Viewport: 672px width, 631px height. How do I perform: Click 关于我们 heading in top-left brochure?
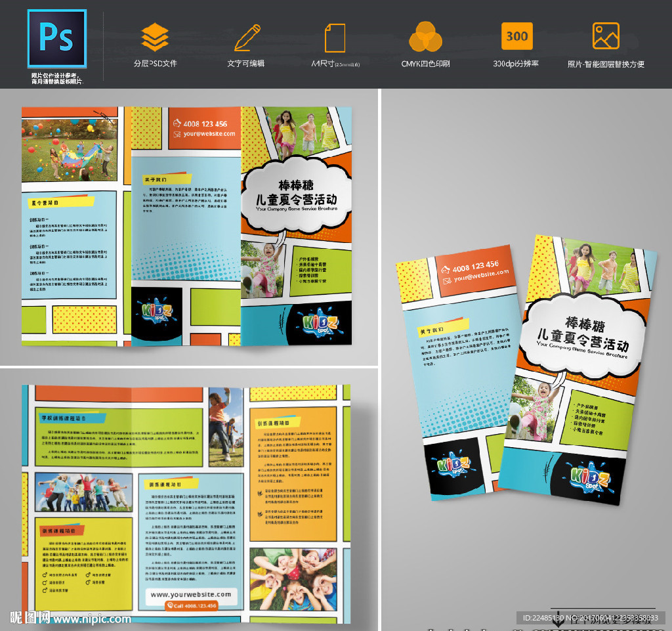coord(156,180)
